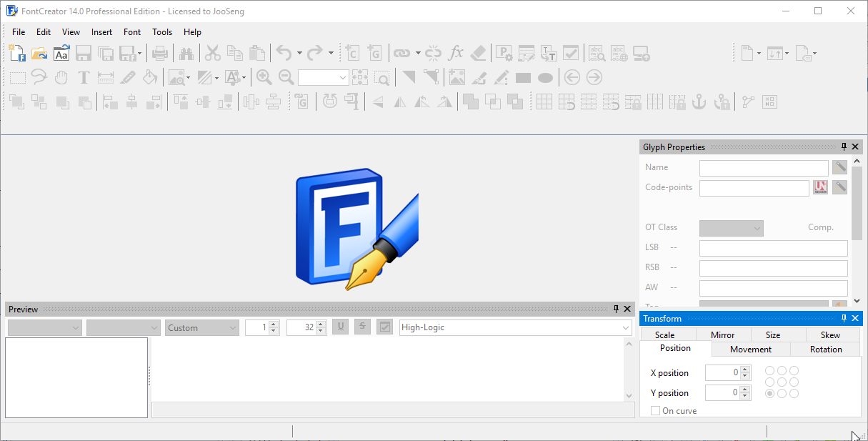Open installed font icon with Aa
The image size is (868, 441).
click(x=61, y=53)
